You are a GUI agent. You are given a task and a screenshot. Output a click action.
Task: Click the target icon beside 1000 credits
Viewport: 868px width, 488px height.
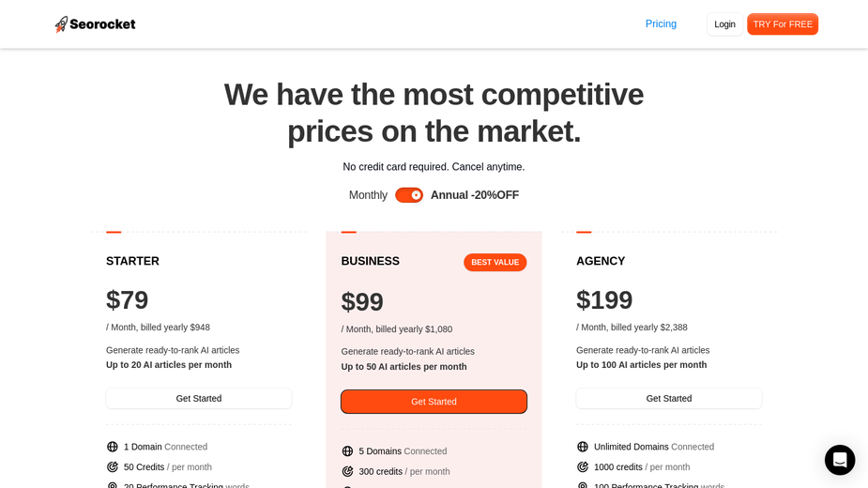[583, 467]
